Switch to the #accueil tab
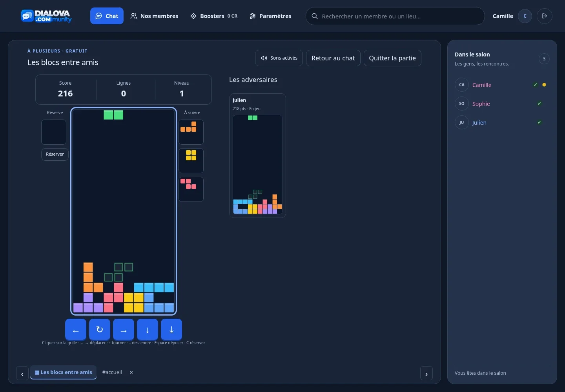Screen dimensions: 565x392 [x=112, y=372]
